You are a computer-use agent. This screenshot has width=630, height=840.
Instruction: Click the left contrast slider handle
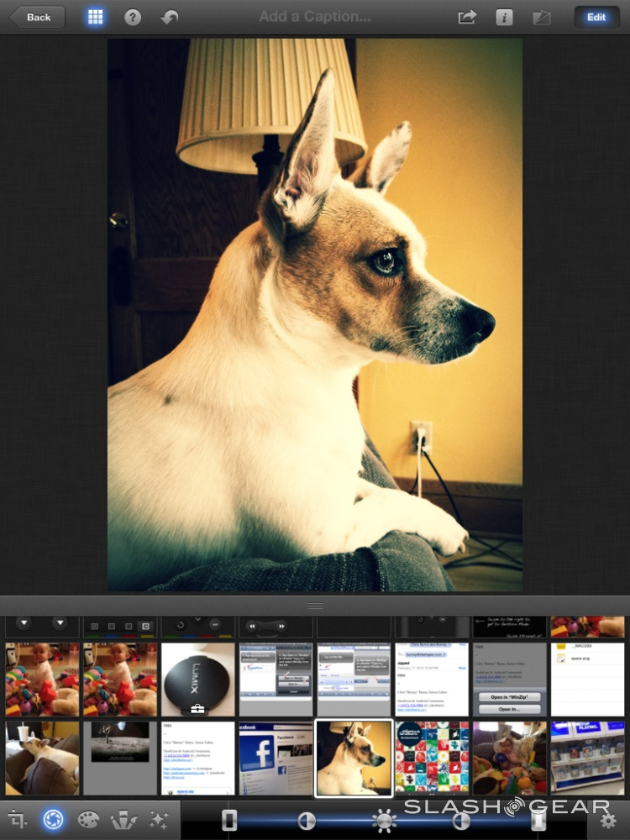coord(307,820)
